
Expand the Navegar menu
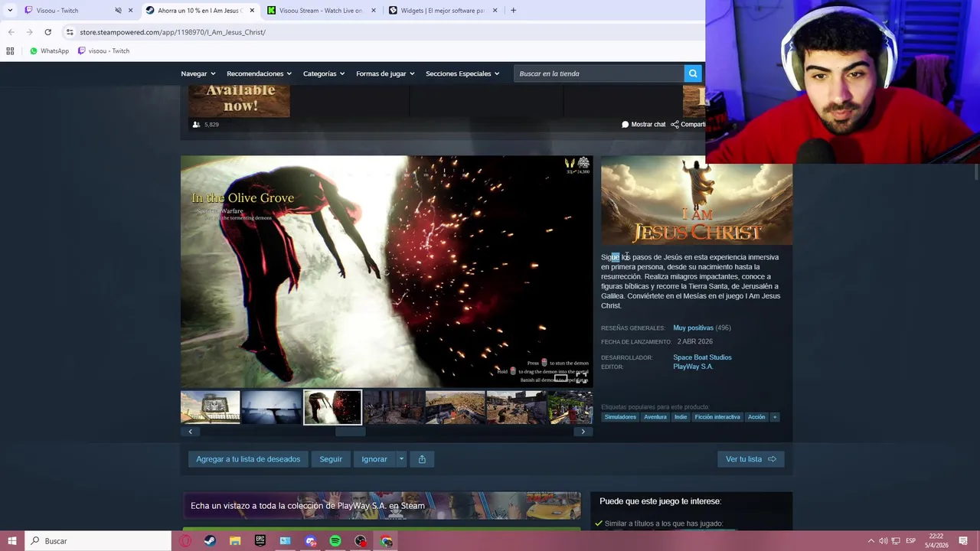tap(198, 73)
